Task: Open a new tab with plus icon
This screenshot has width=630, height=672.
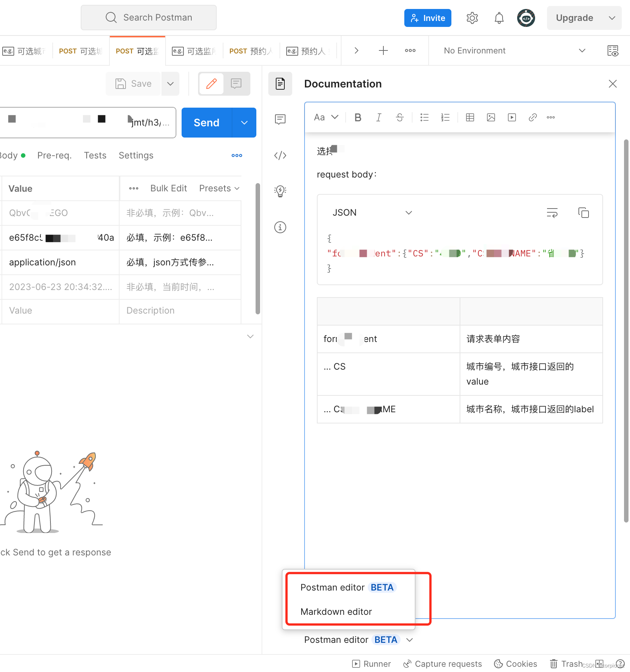Action: [383, 50]
